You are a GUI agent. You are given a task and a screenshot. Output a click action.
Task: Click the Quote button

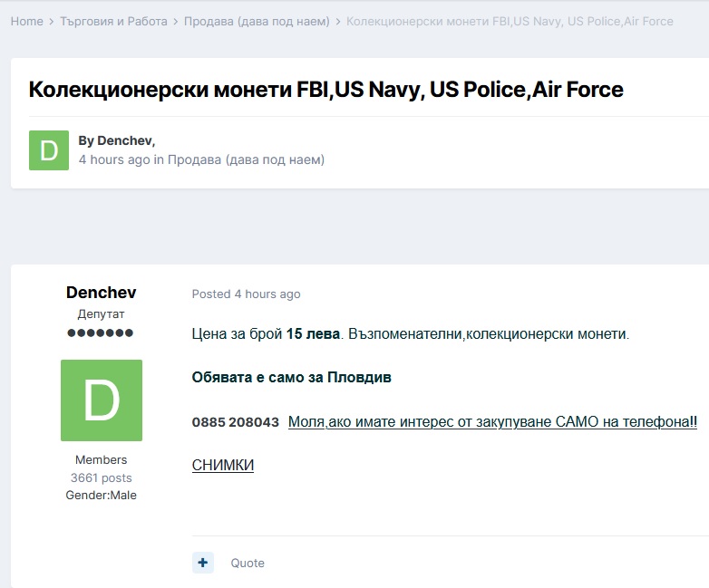coord(248,564)
